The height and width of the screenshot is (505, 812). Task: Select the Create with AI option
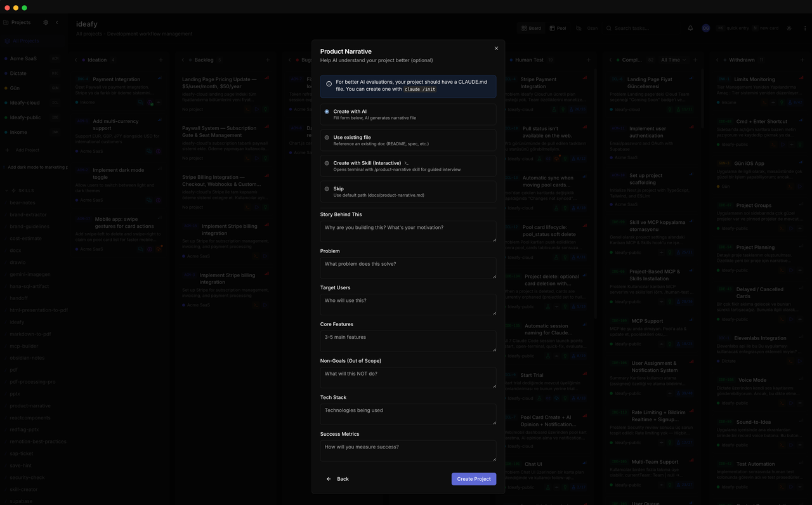point(327,112)
